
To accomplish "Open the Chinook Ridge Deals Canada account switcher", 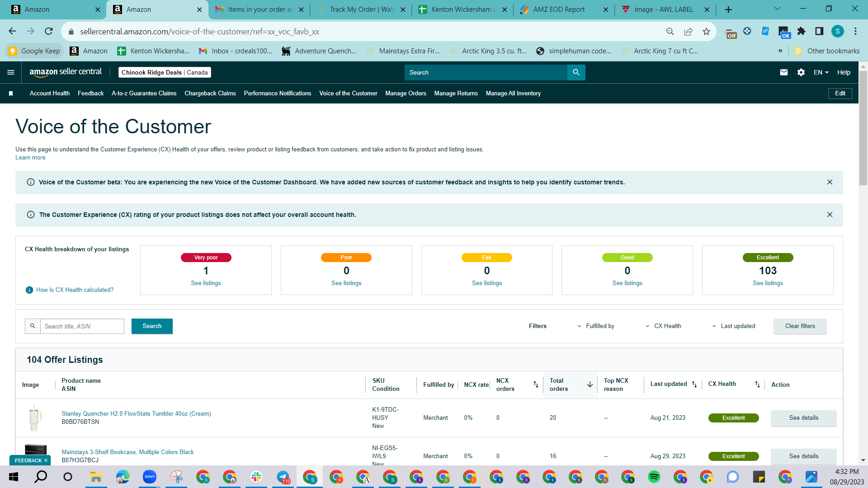I will (x=165, y=72).
